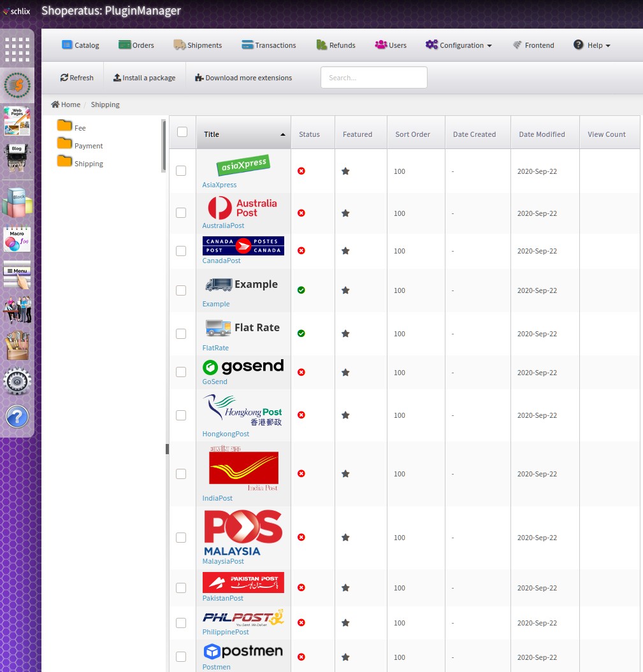Click featured star for CanadaPost

345,251
